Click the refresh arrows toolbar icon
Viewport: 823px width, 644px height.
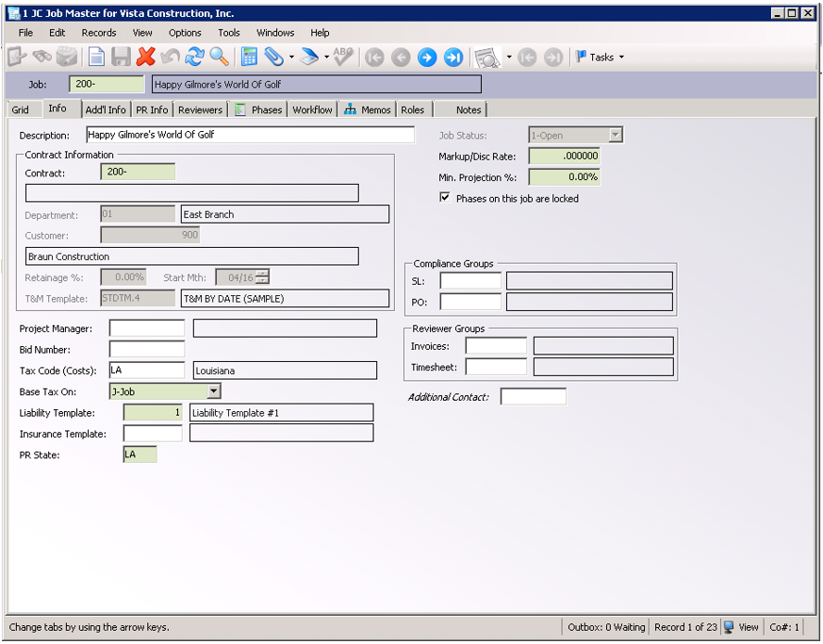point(194,58)
